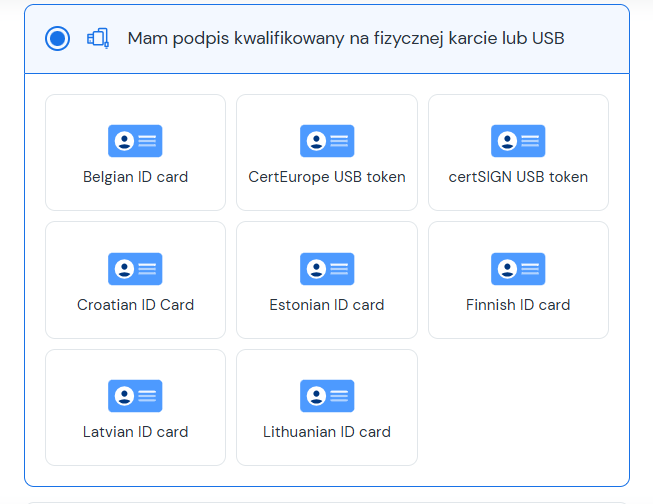Open the Latvian ID card option text

click(135, 432)
